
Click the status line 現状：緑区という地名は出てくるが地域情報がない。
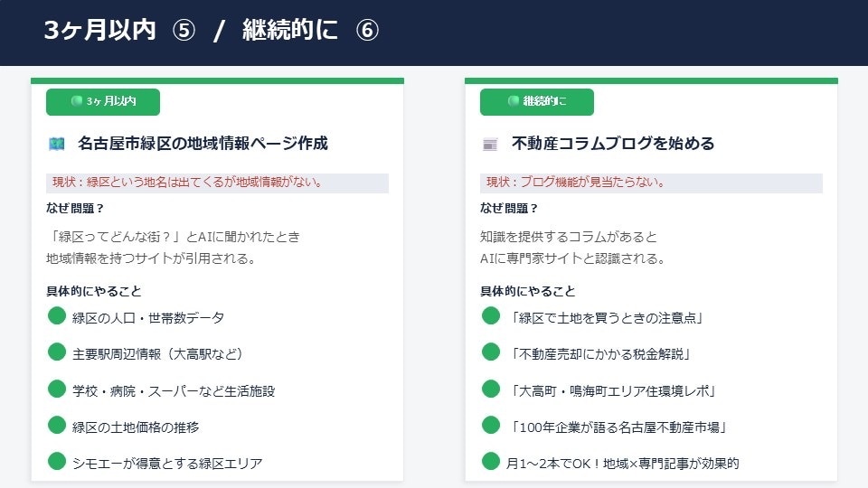pos(217,183)
